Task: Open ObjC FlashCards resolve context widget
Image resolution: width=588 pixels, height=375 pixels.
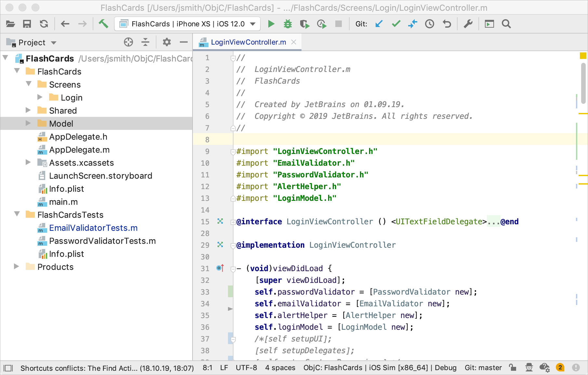Action: pos(380,368)
